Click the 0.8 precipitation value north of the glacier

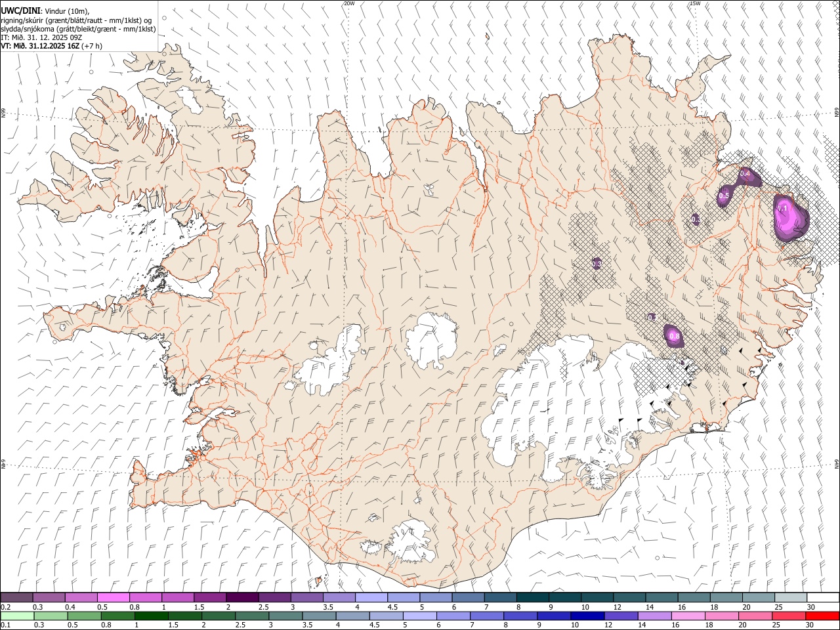674,336
